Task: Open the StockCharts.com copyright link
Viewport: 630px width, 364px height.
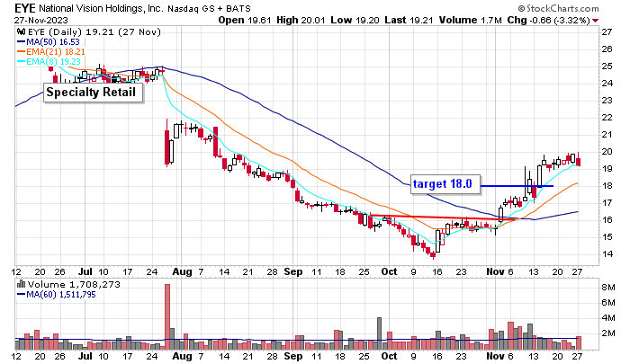Action: (558, 8)
